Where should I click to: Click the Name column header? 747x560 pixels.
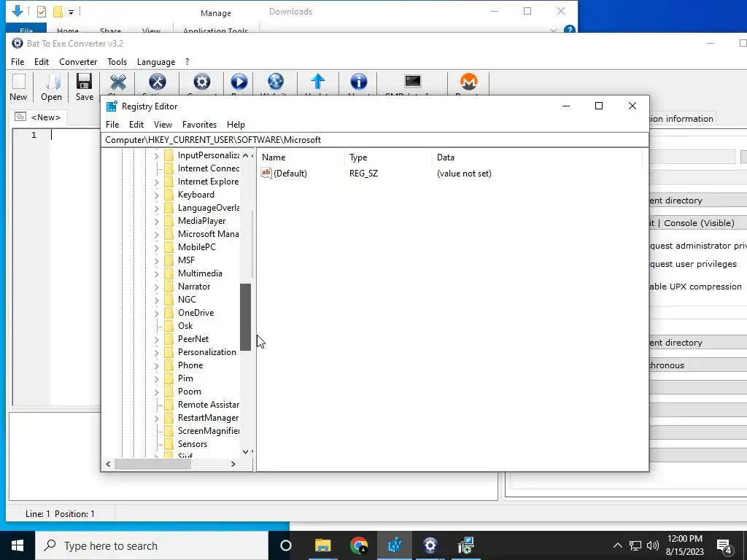click(x=301, y=157)
